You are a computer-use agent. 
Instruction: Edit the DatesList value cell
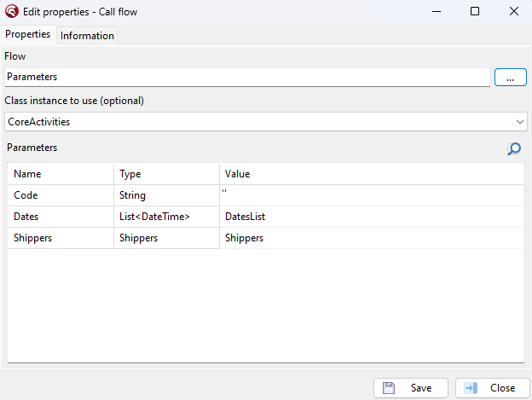(372, 217)
